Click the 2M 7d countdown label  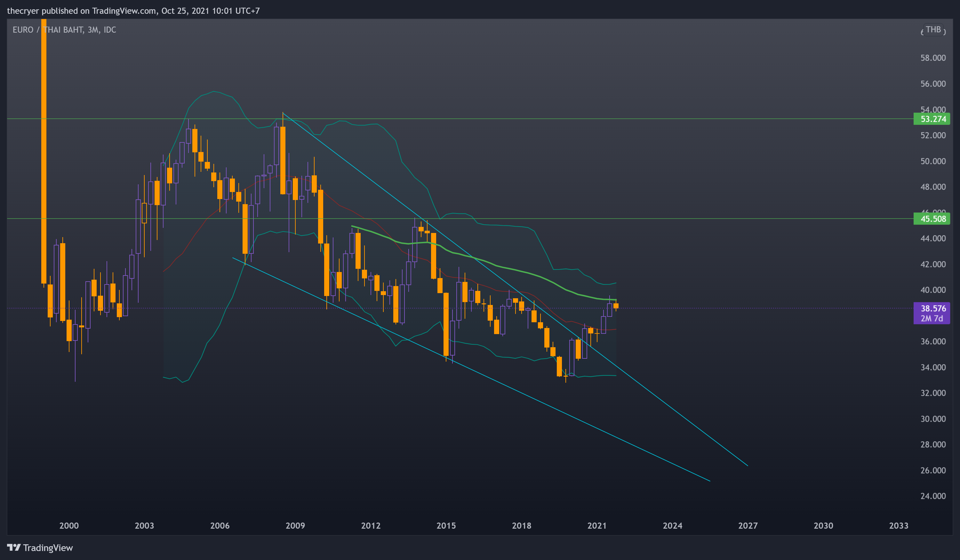(x=932, y=318)
